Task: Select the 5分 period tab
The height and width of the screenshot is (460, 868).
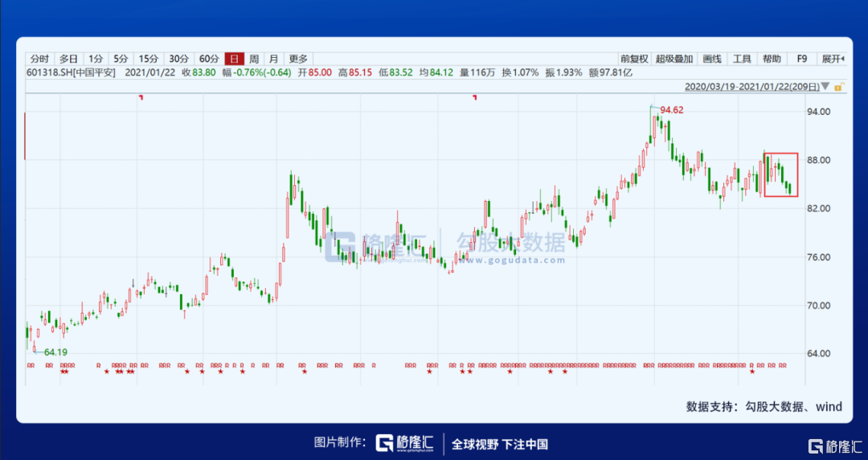Action: tap(121, 59)
